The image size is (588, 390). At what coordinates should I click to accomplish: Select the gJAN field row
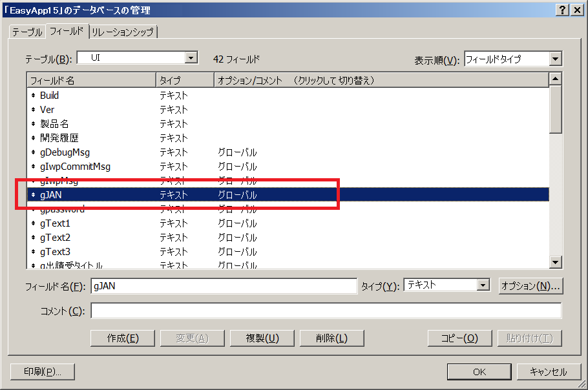288,195
